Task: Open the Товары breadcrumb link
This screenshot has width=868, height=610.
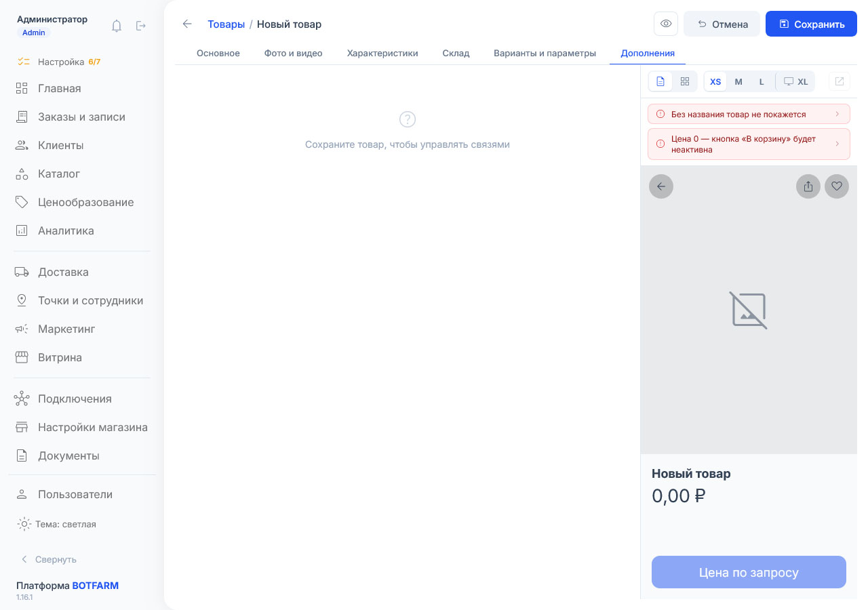Action: pos(226,24)
